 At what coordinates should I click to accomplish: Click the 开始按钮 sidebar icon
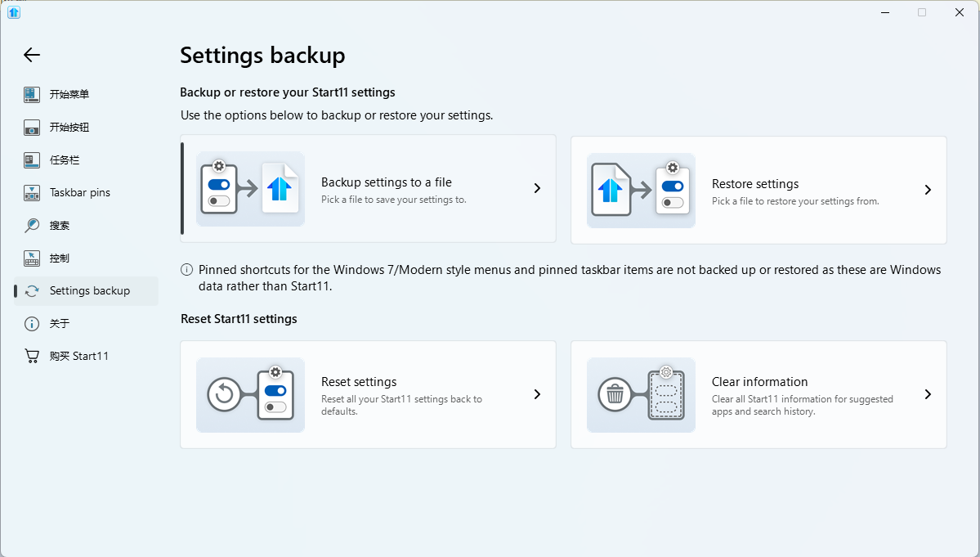(x=32, y=128)
